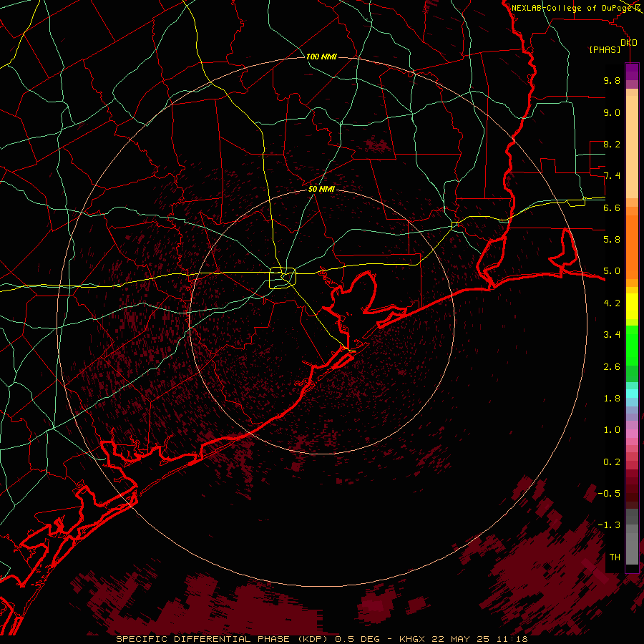
Task: Click the 100 NMI range ring label
Action: [321, 57]
